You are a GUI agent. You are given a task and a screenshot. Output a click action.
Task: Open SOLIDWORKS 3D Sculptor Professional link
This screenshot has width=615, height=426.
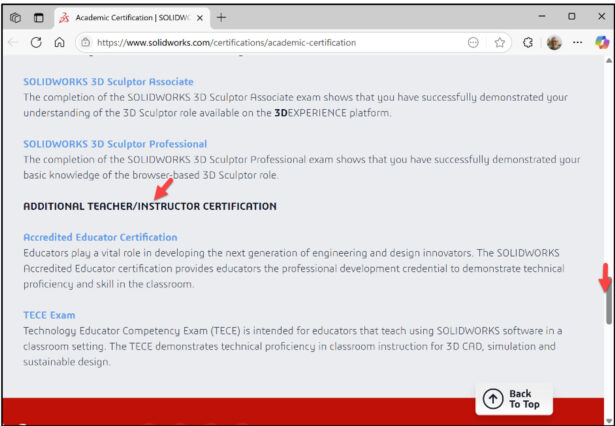click(115, 144)
